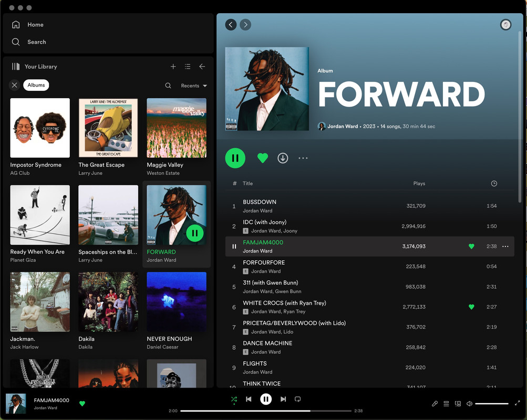Viewport: 527px width, 420px height.
Task: Open FORWARD album cover art
Action: pos(267,89)
